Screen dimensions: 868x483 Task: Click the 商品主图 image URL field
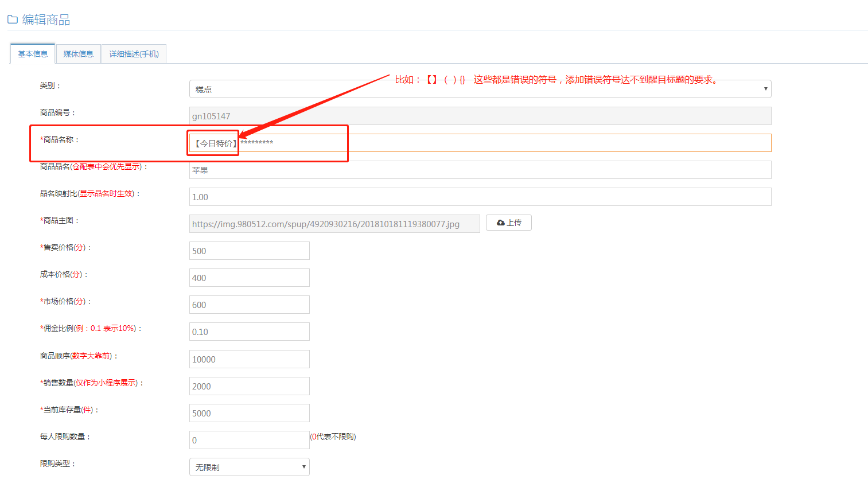334,224
